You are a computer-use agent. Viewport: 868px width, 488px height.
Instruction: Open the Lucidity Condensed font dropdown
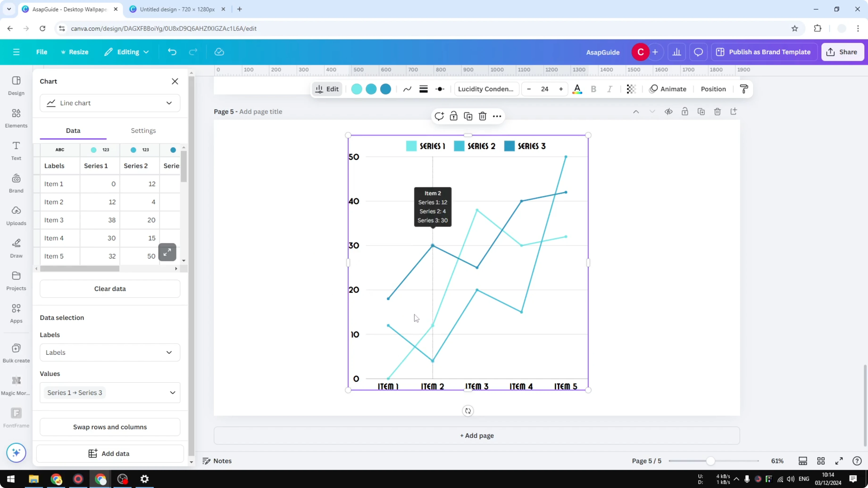pos(486,89)
